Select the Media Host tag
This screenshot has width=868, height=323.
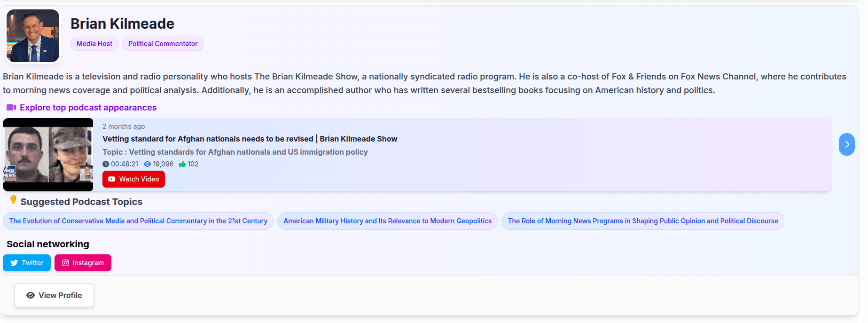point(94,44)
